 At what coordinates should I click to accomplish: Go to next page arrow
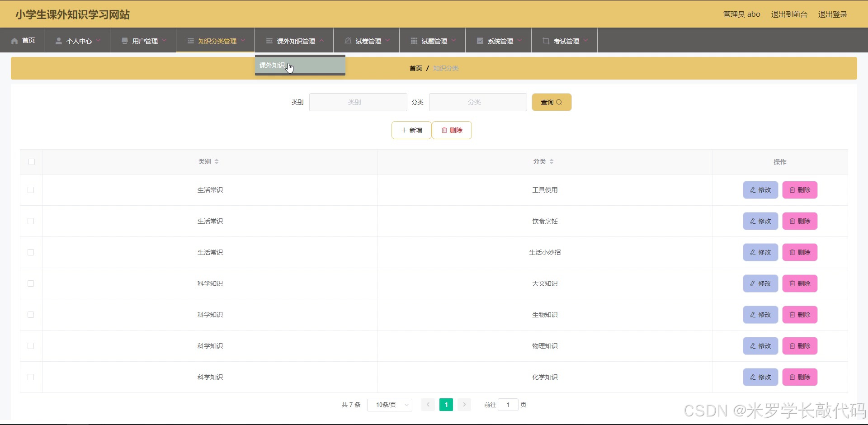464,405
